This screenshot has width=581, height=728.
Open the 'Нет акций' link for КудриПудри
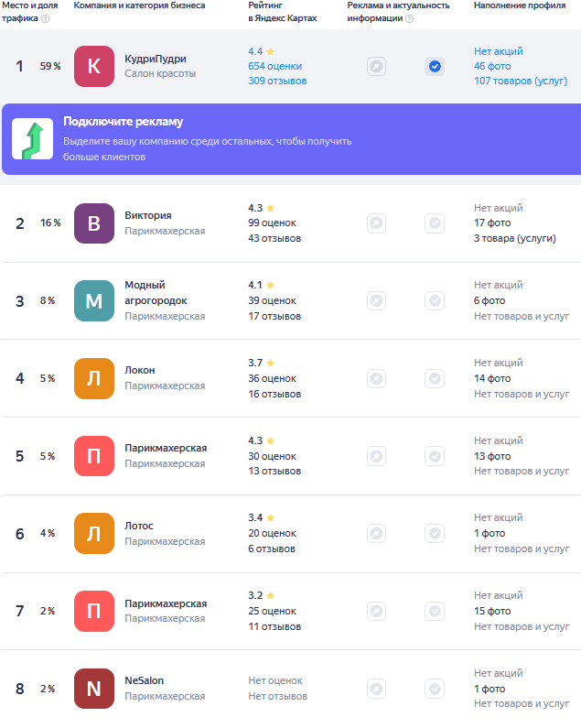[x=498, y=51]
